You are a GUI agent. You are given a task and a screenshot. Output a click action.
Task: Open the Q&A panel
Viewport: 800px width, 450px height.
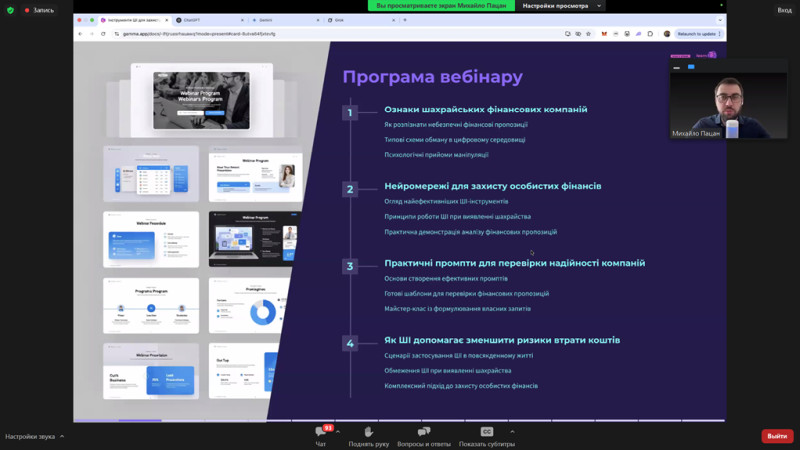pos(424,432)
